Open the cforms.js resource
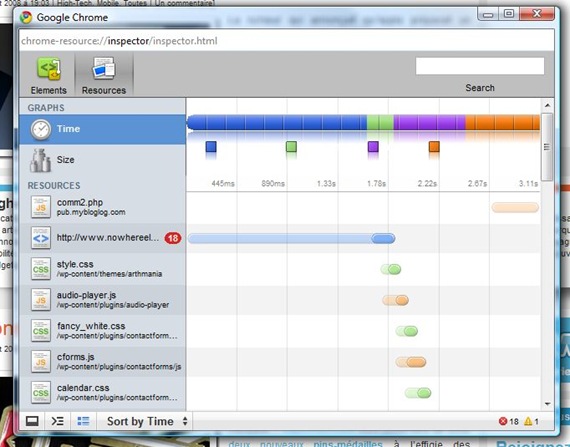This screenshot has height=447, width=570. click(103, 362)
